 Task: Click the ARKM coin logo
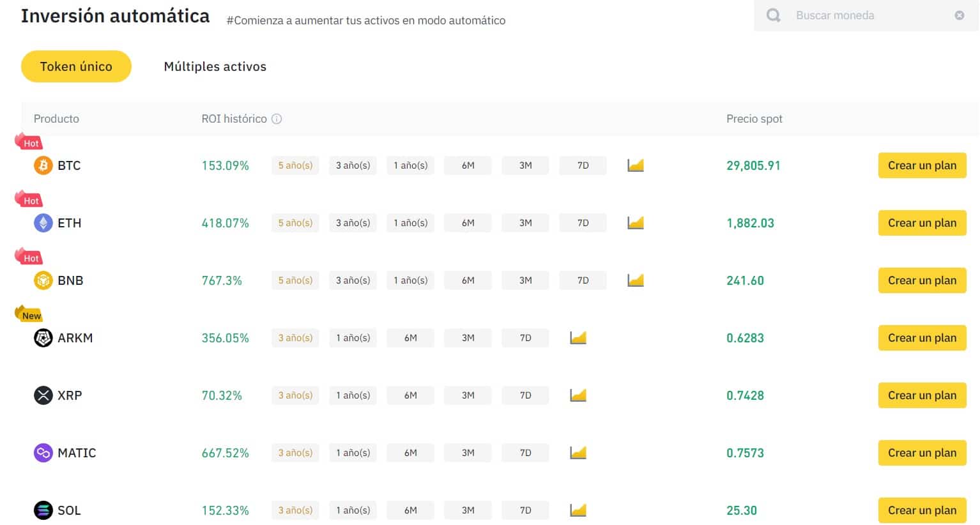pyautogui.click(x=43, y=338)
